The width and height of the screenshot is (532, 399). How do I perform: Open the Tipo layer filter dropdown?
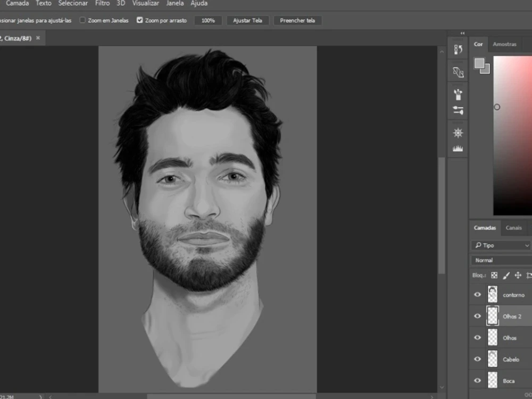502,245
